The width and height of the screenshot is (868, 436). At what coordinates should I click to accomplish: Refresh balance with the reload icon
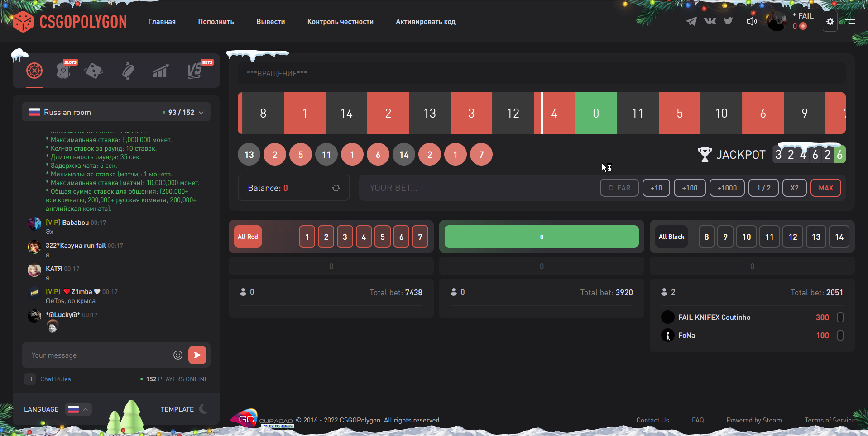[336, 188]
